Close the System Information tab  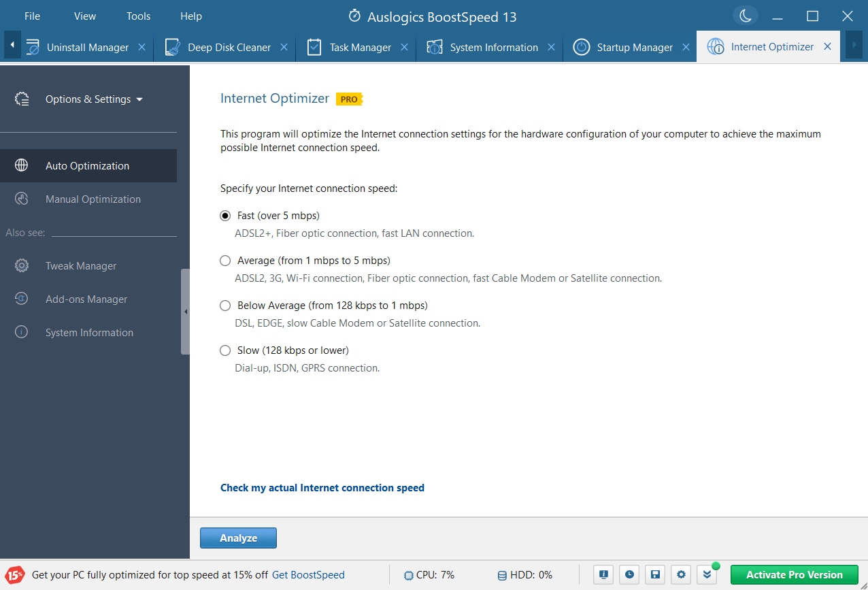[x=551, y=47]
